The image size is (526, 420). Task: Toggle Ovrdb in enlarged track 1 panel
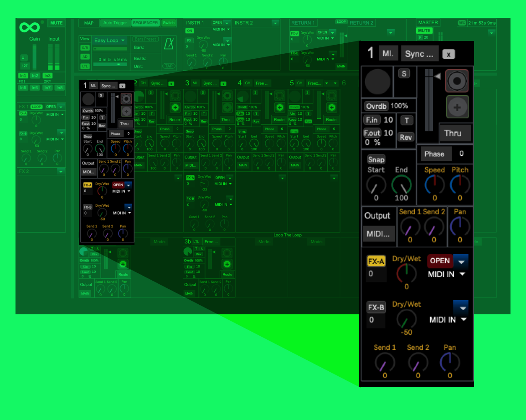click(376, 106)
